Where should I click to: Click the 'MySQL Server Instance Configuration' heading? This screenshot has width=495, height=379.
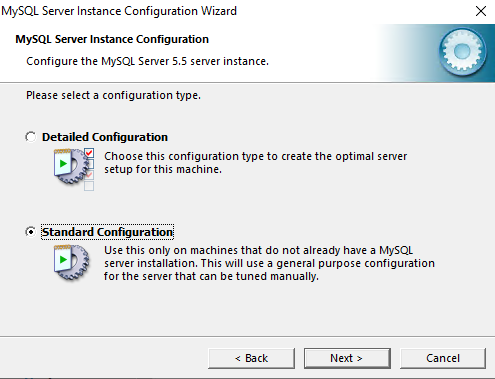coord(112,39)
